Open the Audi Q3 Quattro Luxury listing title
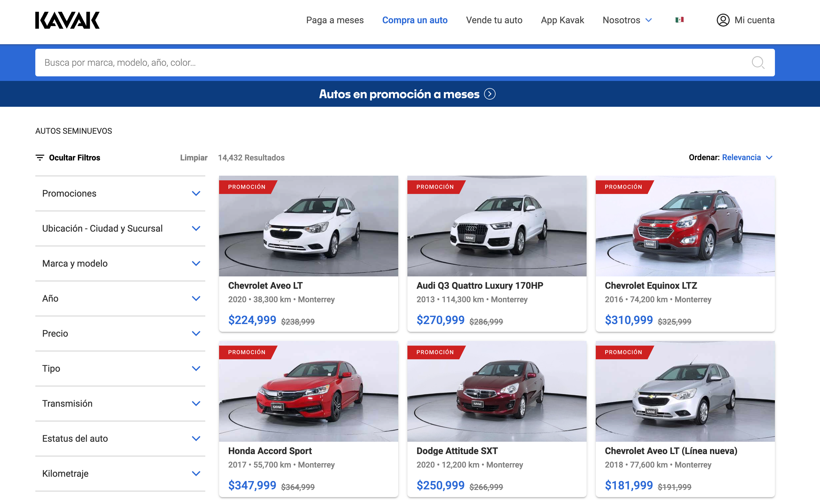The width and height of the screenshot is (820, 504). coord(479,286)
